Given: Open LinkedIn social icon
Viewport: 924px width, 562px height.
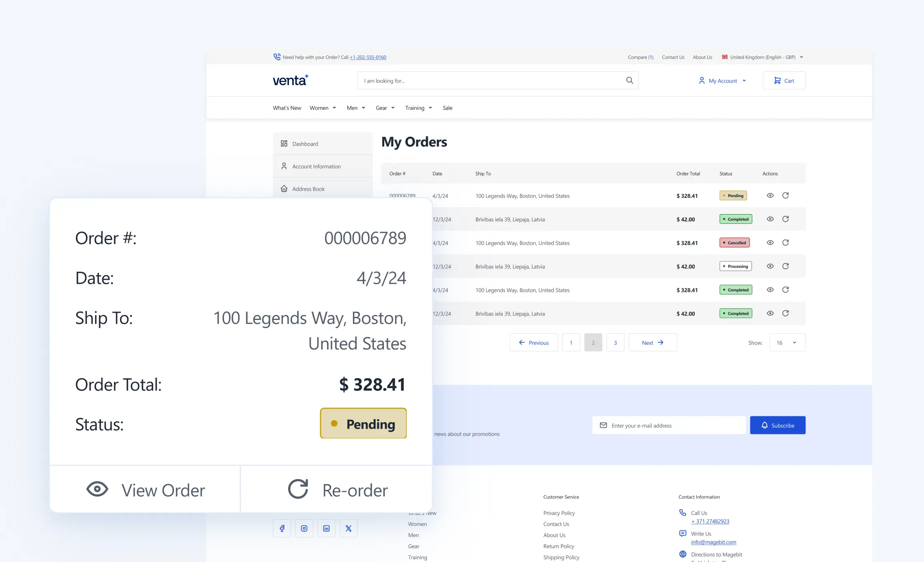Looking at the screenshot, I should coord(326,528).
